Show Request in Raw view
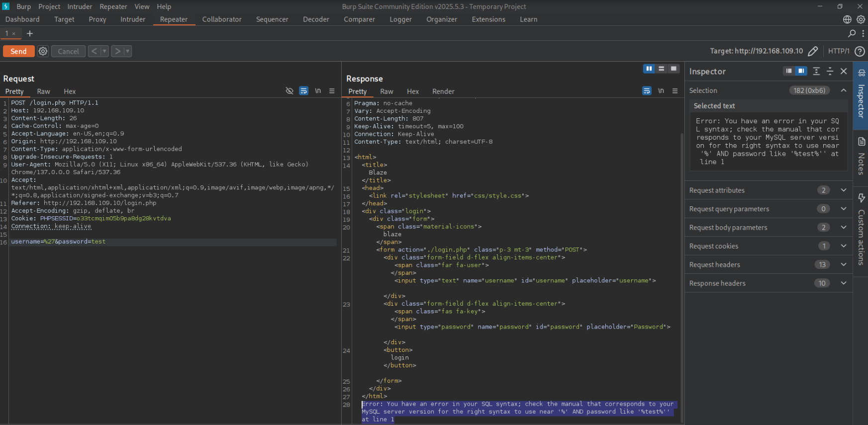Viewport: 868px width, 425px height. (43, 91)
